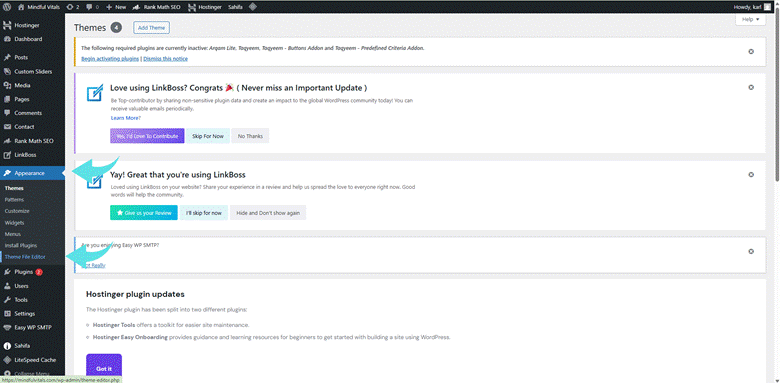Open Custom Sliders in sidebar
The height and width of the screenshot is (383, 780).
point(32,72)
